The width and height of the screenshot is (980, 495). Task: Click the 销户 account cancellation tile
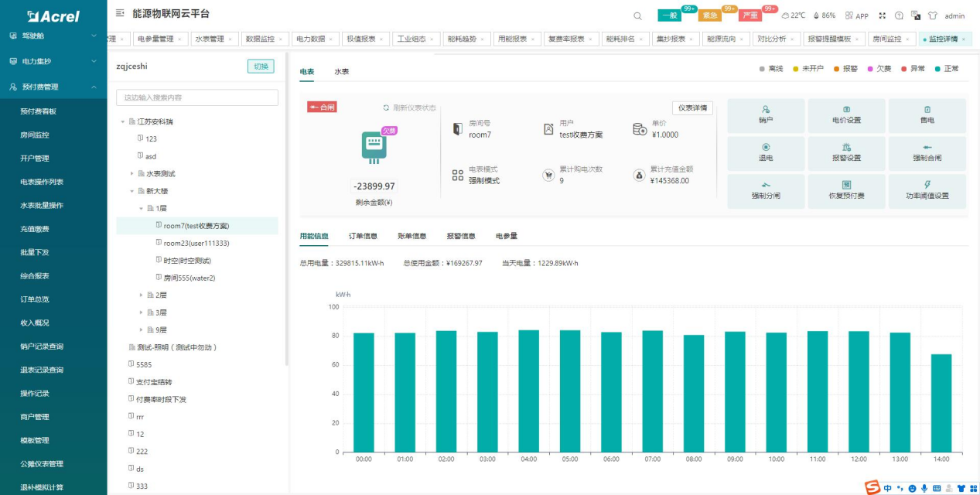(x=766, y=114)
